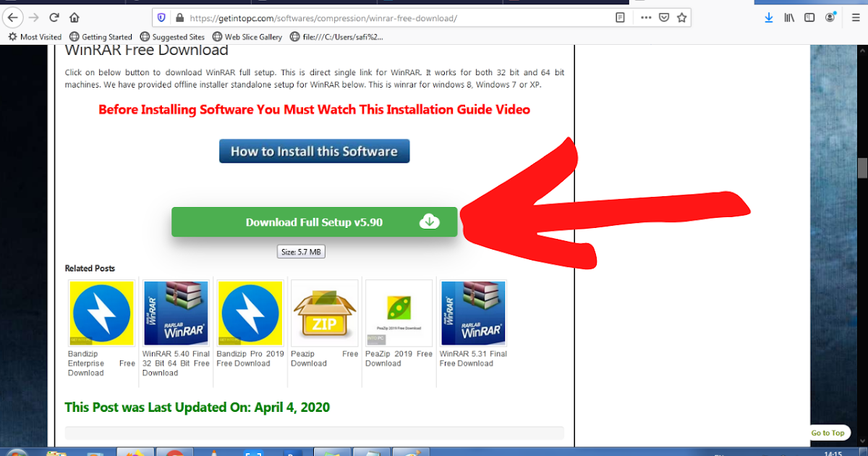Click the forward navigation arrow
This screenshot has width=868, height=456.
pos(33,17)
